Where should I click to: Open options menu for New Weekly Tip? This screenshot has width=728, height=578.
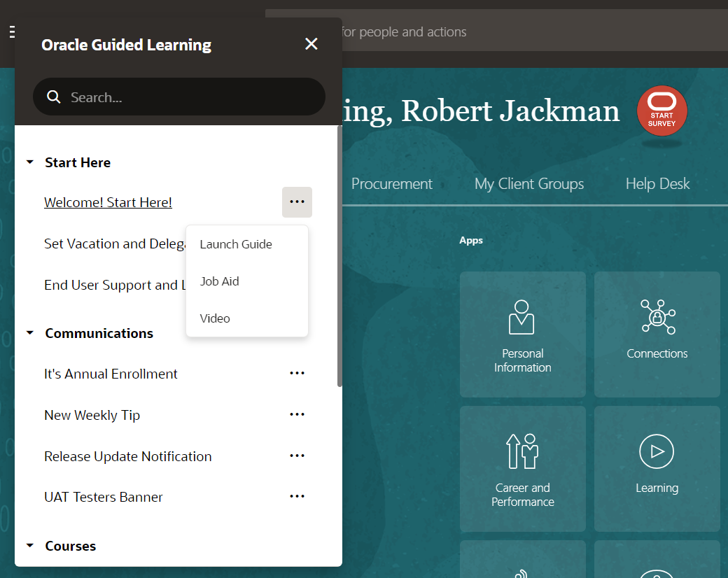point(297,414)
